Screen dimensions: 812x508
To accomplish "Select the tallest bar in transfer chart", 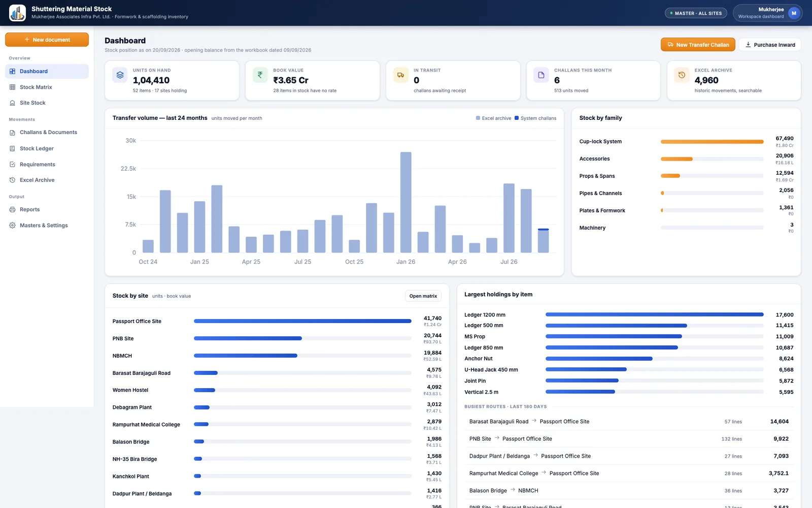I will point(405,202).
